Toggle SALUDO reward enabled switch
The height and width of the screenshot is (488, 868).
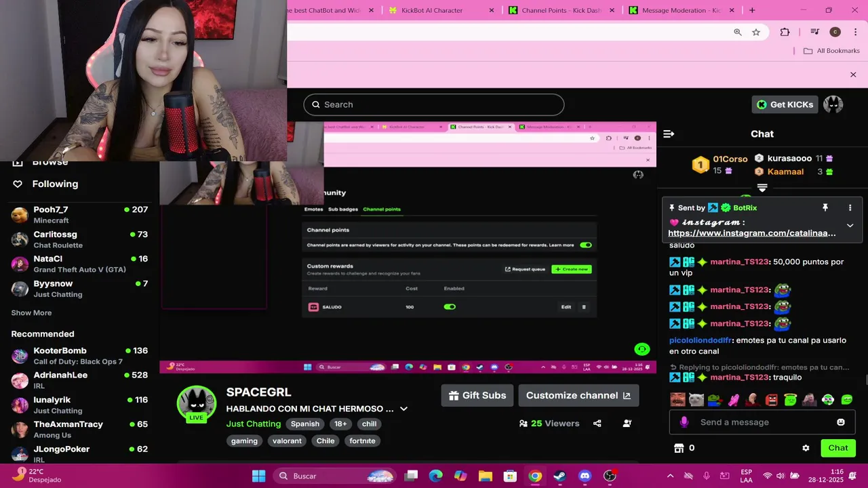click(x=450, y=307)
